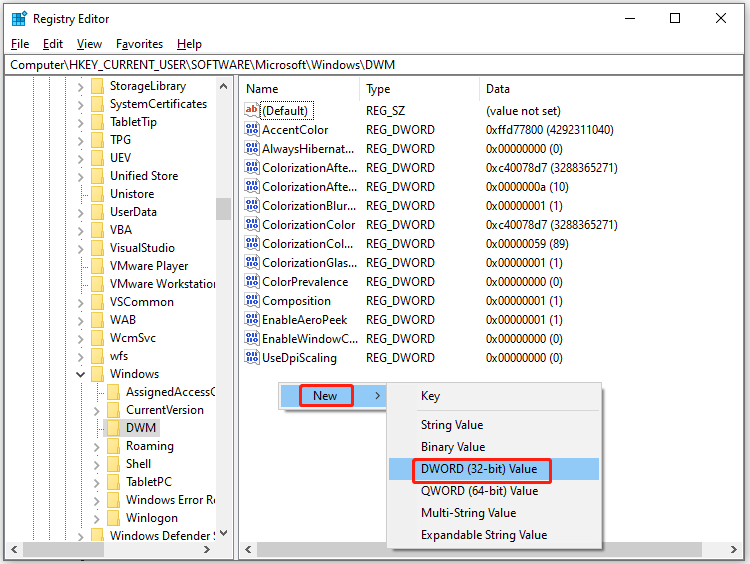Choose String Value from the submenu
Viewport: 750px width, 564px height.
pos(494,425)
